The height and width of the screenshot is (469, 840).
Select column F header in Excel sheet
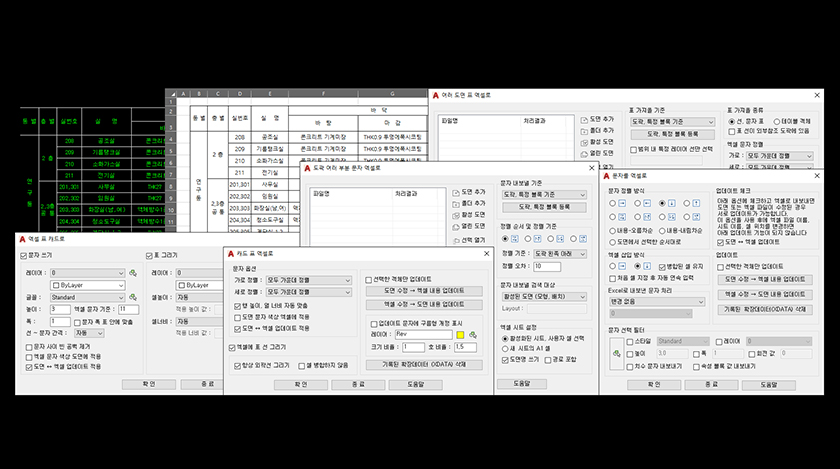[x=323, y=93]
